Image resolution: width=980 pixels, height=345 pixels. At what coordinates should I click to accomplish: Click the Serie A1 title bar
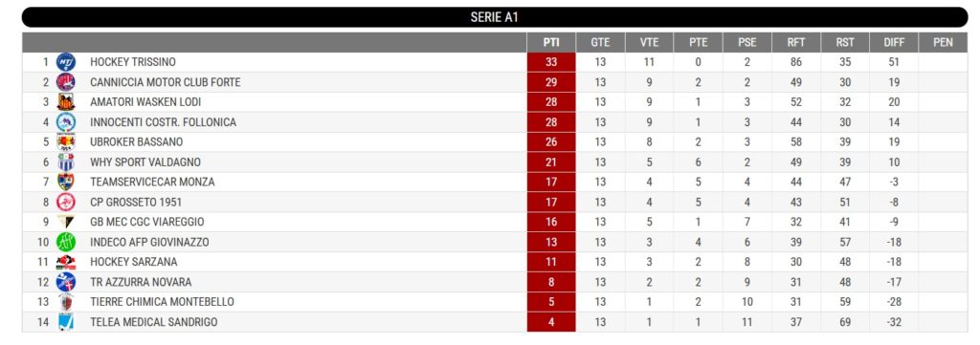pyautogui.click(x=495, y=17)
